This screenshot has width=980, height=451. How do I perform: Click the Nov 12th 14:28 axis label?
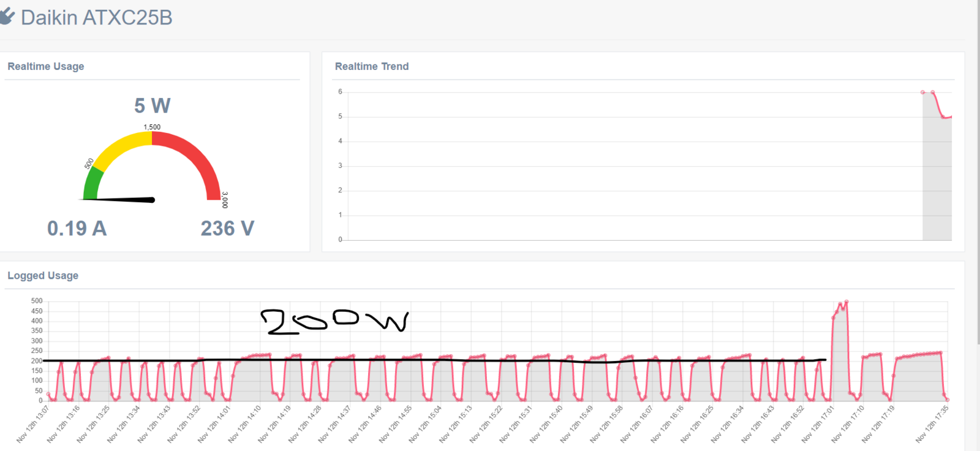click(305, 424)
